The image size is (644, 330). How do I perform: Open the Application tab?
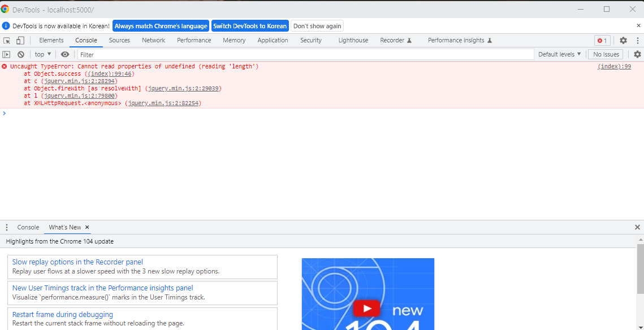(273, 40)
